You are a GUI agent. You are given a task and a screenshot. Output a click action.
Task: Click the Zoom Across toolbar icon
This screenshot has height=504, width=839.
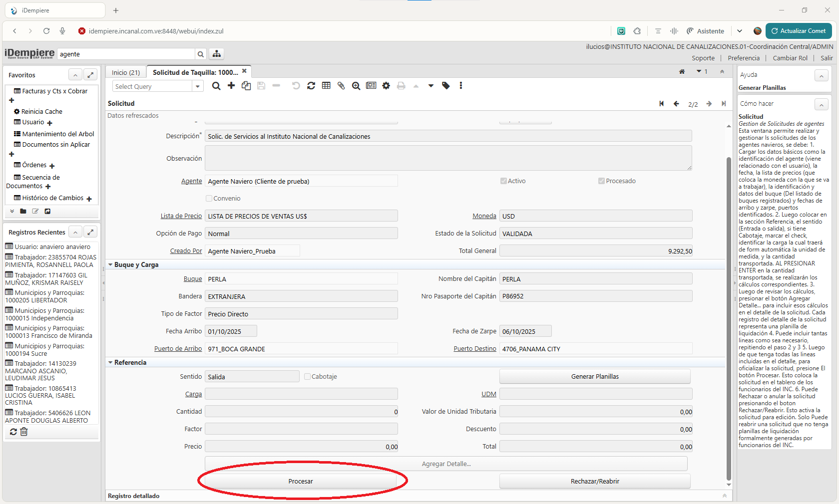[x=356, y=86]
